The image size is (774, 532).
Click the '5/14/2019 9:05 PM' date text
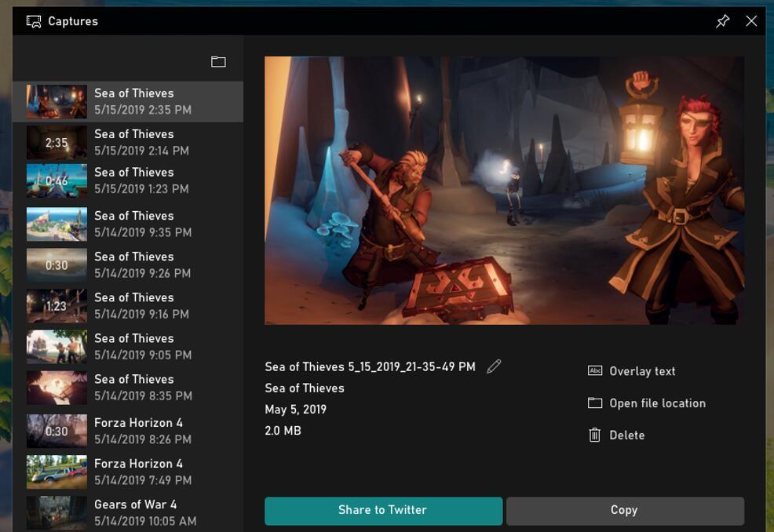(x=143, y=355)
